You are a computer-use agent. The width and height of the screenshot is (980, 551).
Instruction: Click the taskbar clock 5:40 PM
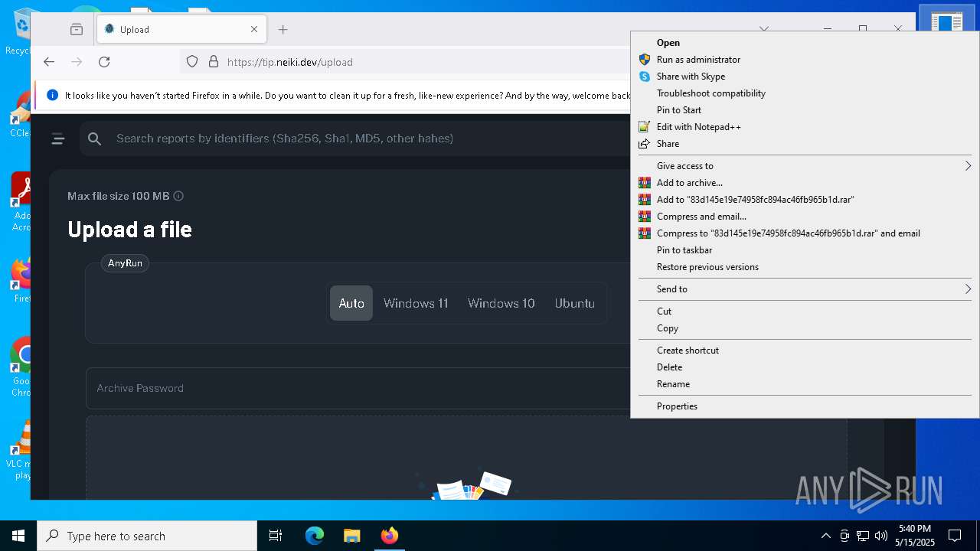click(914, 529)
